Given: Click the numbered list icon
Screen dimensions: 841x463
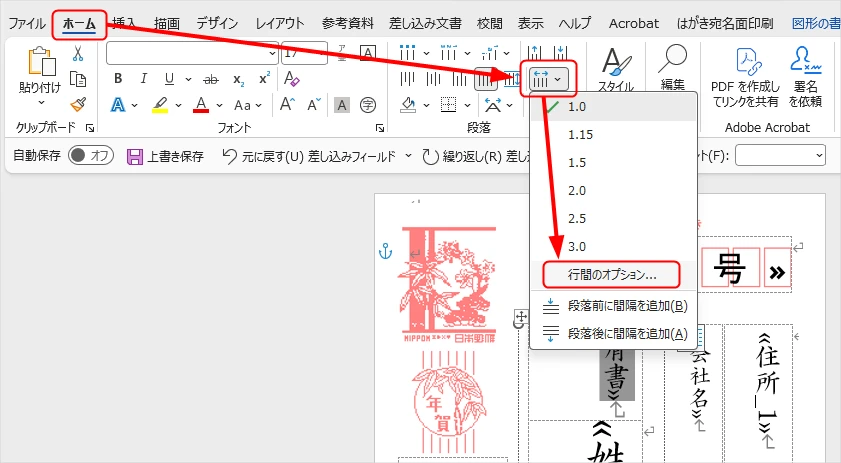Looking at the screenshot, I should tap(448, 53).
